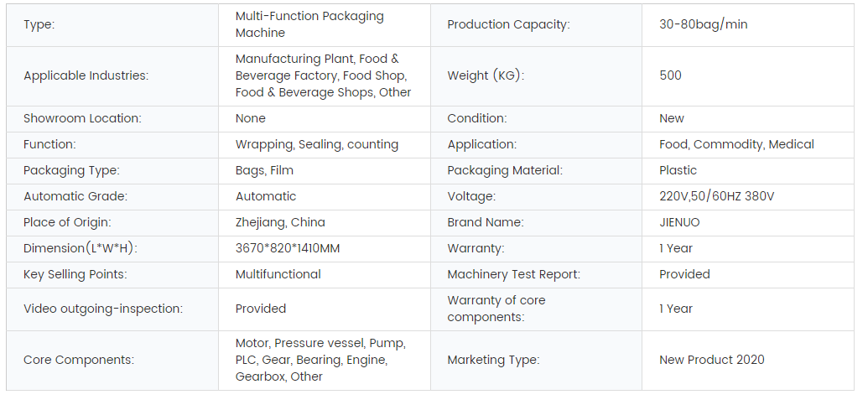The height and width of the screenshot is (405, 868).
Task: Click the weight value "500"
Action: click(x=670, y=75)
